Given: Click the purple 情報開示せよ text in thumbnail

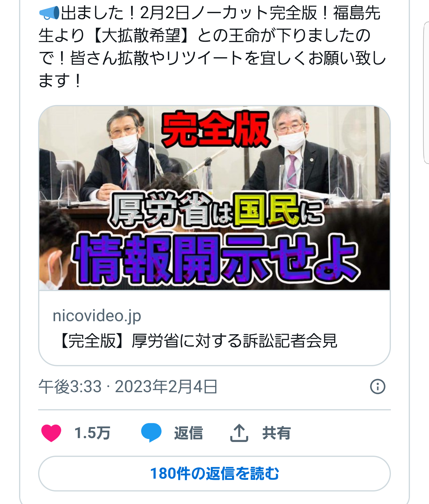Looking at the screenshot, I should (x=216, y=258).
